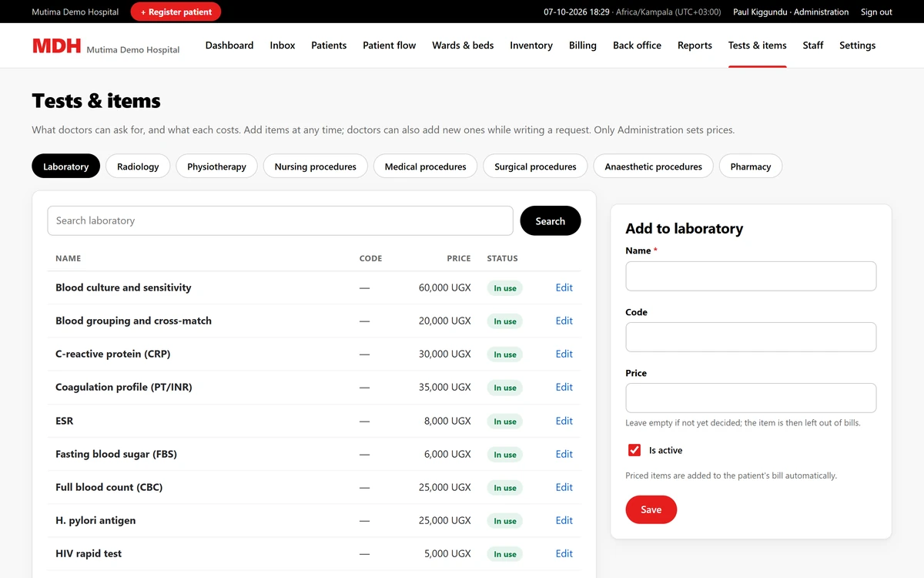Edit the ESR test entry
Image resolution: width=924 pixels, height=578 pixels.
[564, 421]
